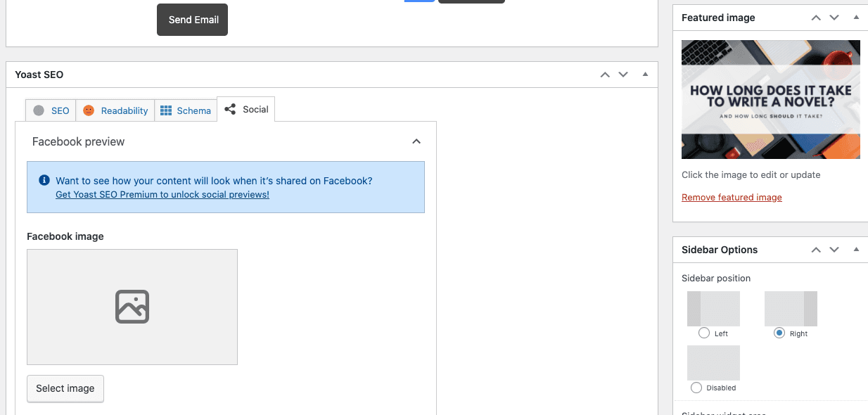Move Sidebar Options panel down
The height and width of the screenshot is (415, 868).
pos(834,250)
